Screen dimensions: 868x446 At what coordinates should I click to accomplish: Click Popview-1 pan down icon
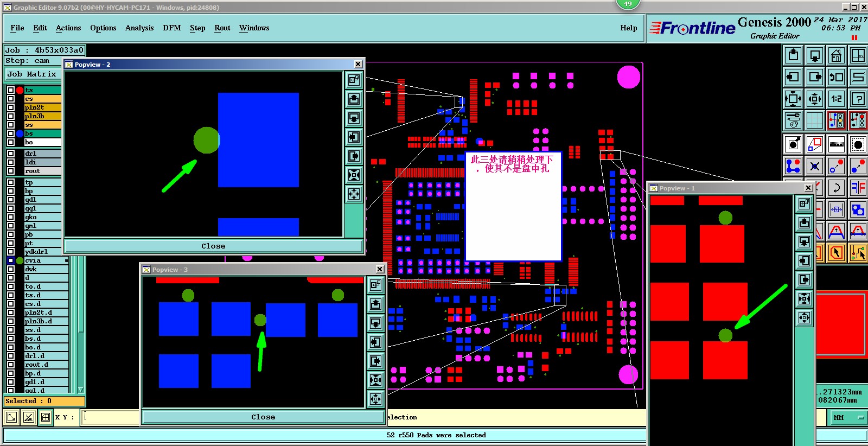(804, 241)
